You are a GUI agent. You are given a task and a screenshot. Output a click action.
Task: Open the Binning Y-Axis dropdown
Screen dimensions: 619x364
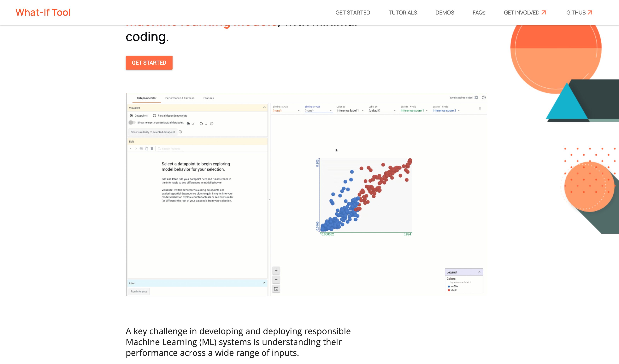pos(319,110)
